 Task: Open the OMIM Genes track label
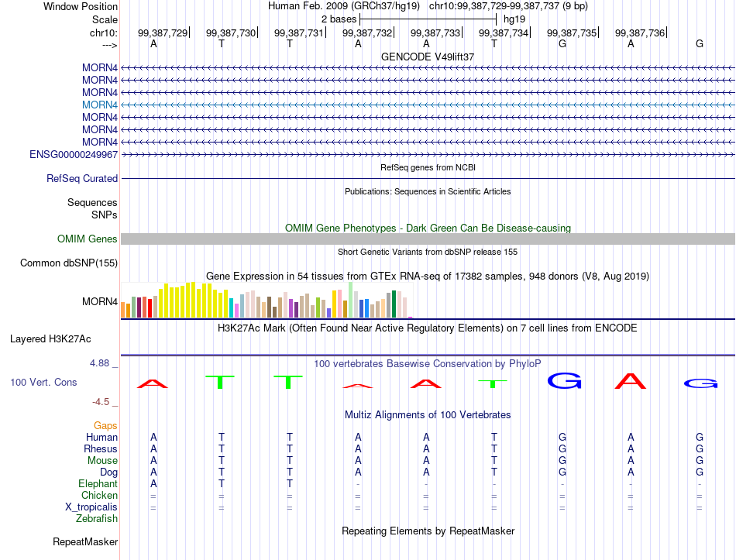click(88, 239)
